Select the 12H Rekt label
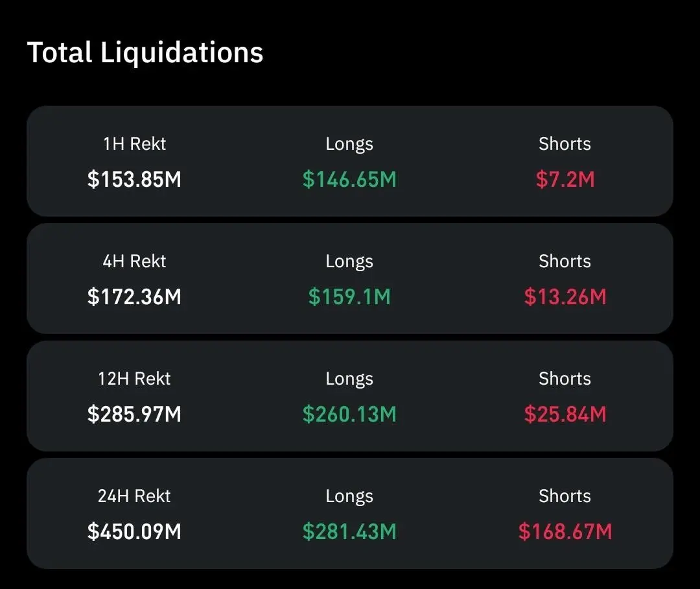The height and width of the screenshot is (589, 700). [134, 379]
